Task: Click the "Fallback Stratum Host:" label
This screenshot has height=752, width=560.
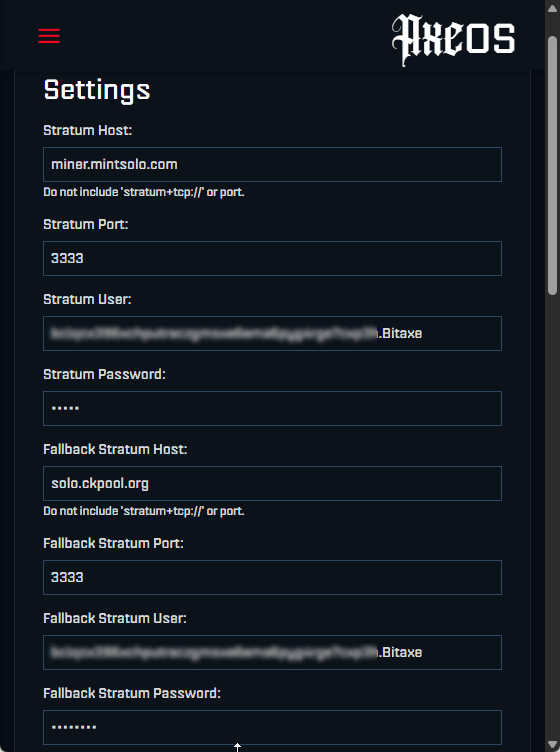Action: [115, 449]
